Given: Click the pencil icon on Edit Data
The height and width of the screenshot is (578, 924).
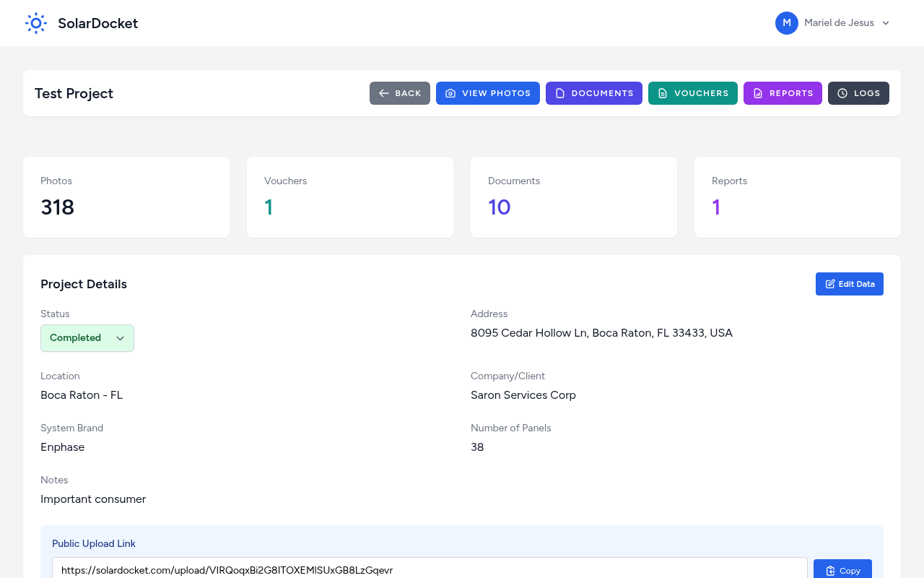Looking at the screenshot, I should (x=829, y=283).
